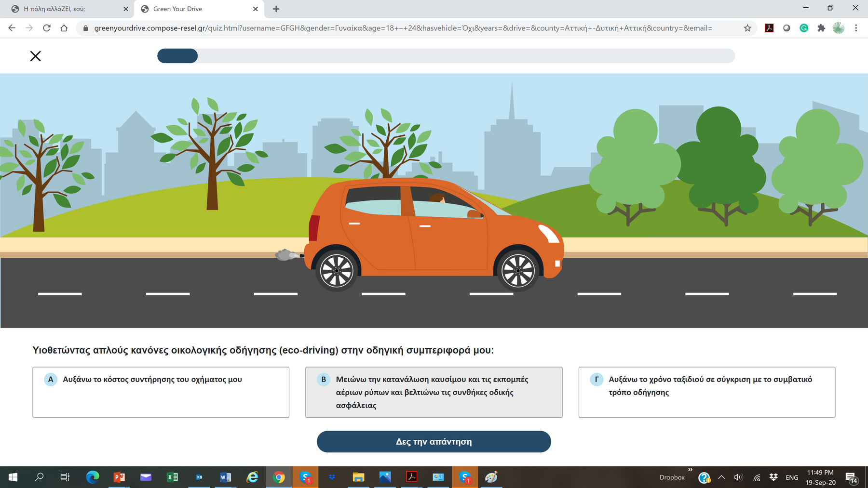Show hidden system tray icons
868x488 pixels.
click(721, 477)
